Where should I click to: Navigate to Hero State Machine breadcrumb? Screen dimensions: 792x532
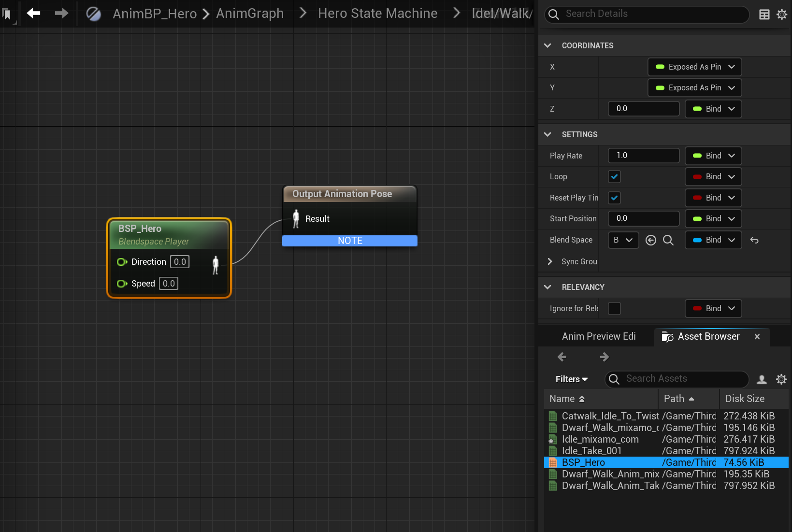click(377, 13)
